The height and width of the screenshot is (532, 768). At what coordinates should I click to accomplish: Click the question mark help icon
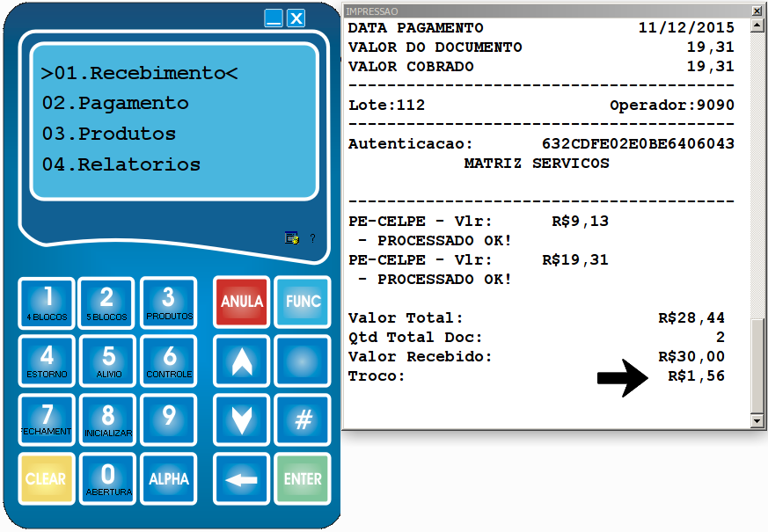312,237
